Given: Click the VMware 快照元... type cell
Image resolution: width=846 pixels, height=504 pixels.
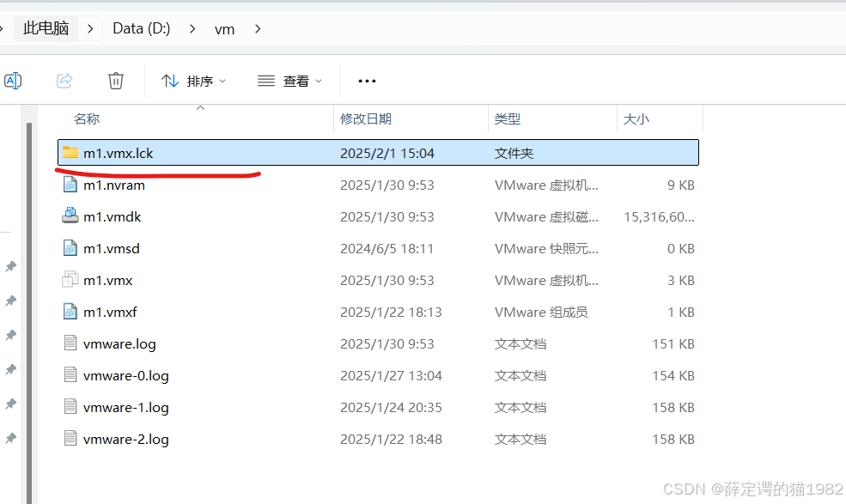Looking at the screenshot, I should pos(546,249).
